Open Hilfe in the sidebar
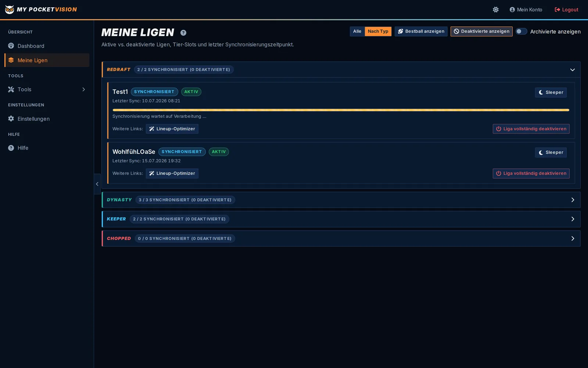This screenshot has width=588, height=368. coord(47,148)
